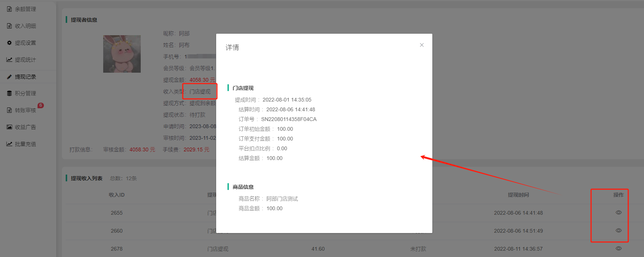644x257 pixels.
Task: View details of income row 2655
Action: coord(618,212)
